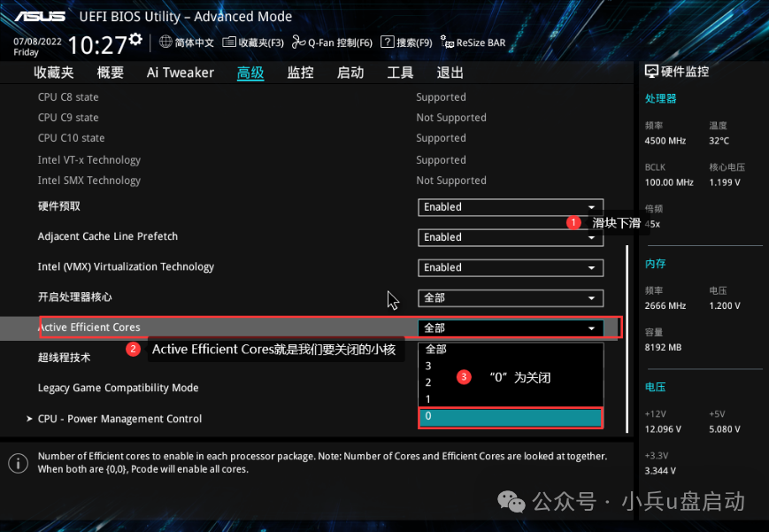Click the Active Efficient Cores label
Screen dimensions: 769x532
89,328
